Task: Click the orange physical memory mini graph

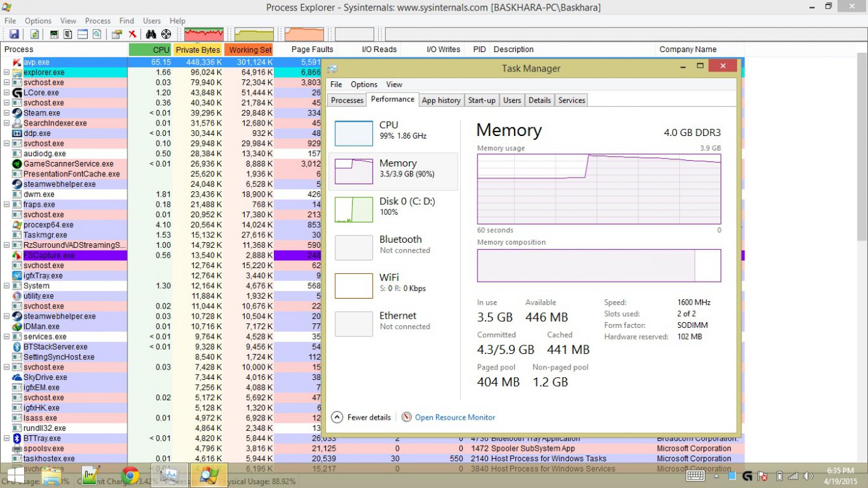Action: click(x=304, y=34)
